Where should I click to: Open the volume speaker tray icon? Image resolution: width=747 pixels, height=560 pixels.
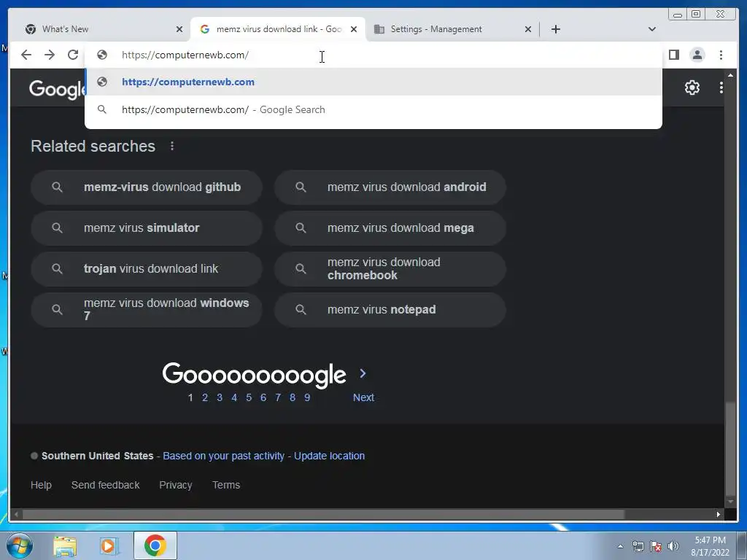pos(673,546)
